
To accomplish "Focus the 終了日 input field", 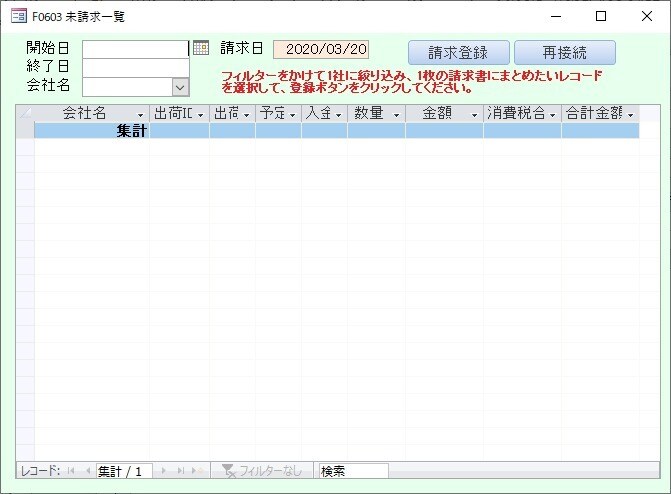I will pos(136,68).
